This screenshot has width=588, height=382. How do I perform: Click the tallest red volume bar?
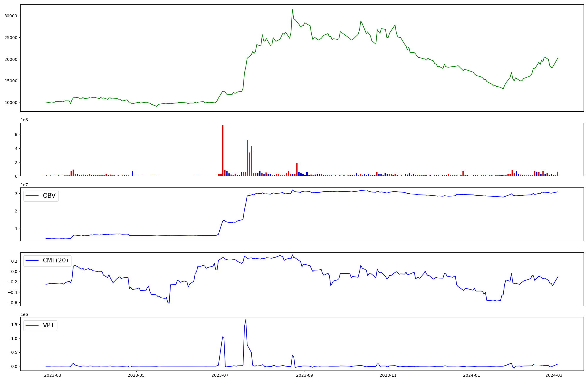point(223,150)
